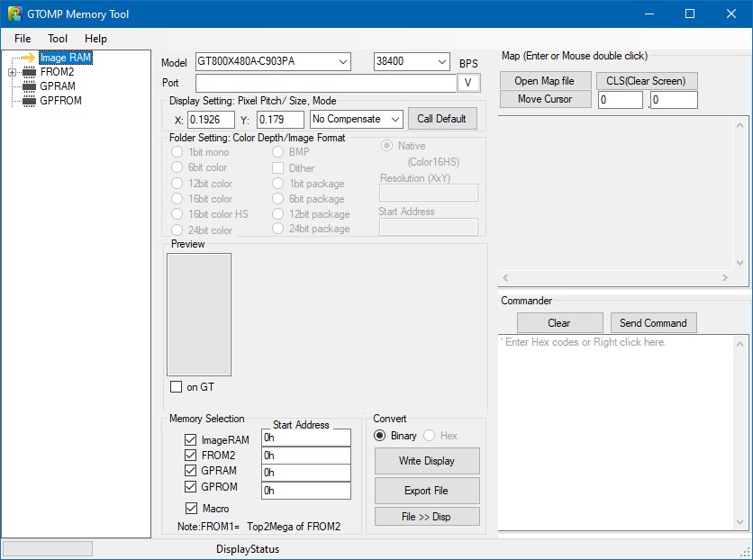Viewport: 753px width, 560px height.
Task: Expand the FROM2 tree node
Action: pos(12,72)
